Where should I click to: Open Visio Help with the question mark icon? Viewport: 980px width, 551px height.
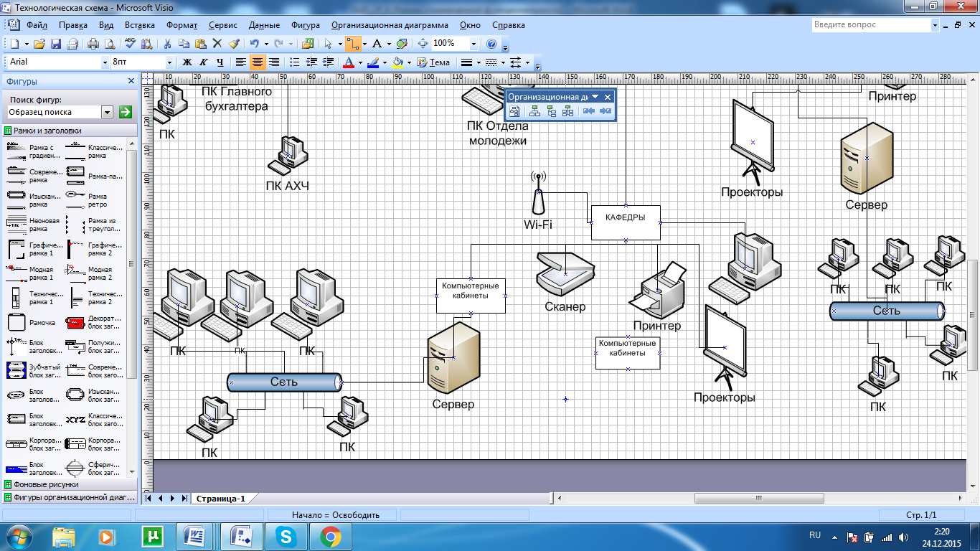(x=491, y=44)
